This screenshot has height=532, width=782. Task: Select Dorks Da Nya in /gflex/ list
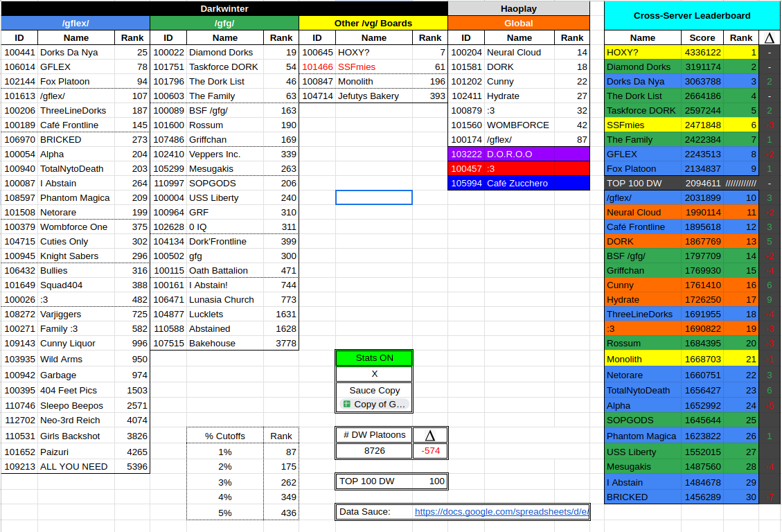click(x=76, y=53)
